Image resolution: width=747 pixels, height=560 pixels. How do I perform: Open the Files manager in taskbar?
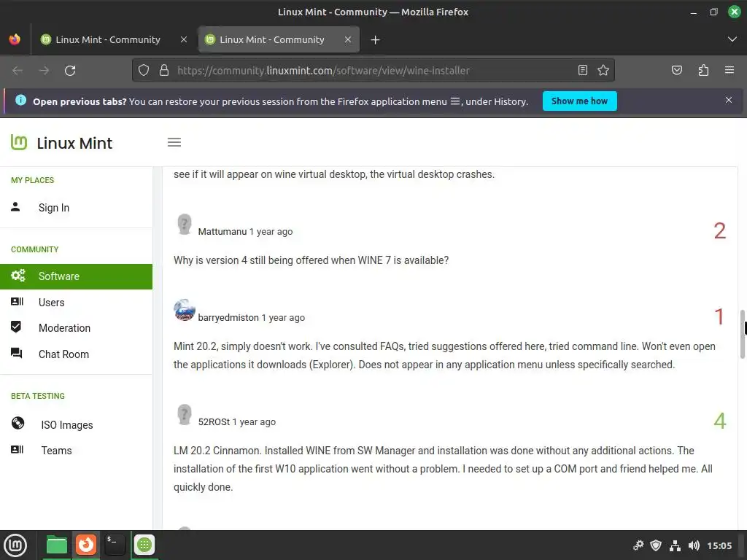coord(57,545)
